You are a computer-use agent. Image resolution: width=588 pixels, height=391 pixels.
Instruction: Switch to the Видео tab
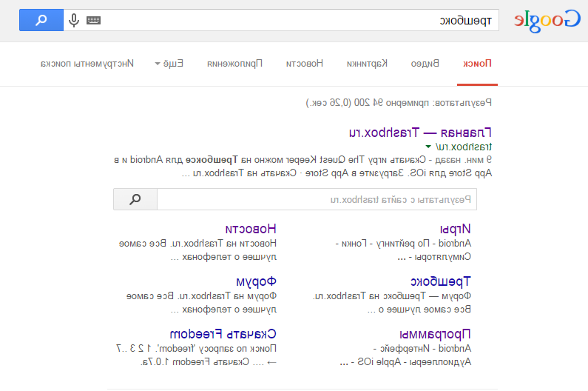pyautogui.click(x=425, y=64)
